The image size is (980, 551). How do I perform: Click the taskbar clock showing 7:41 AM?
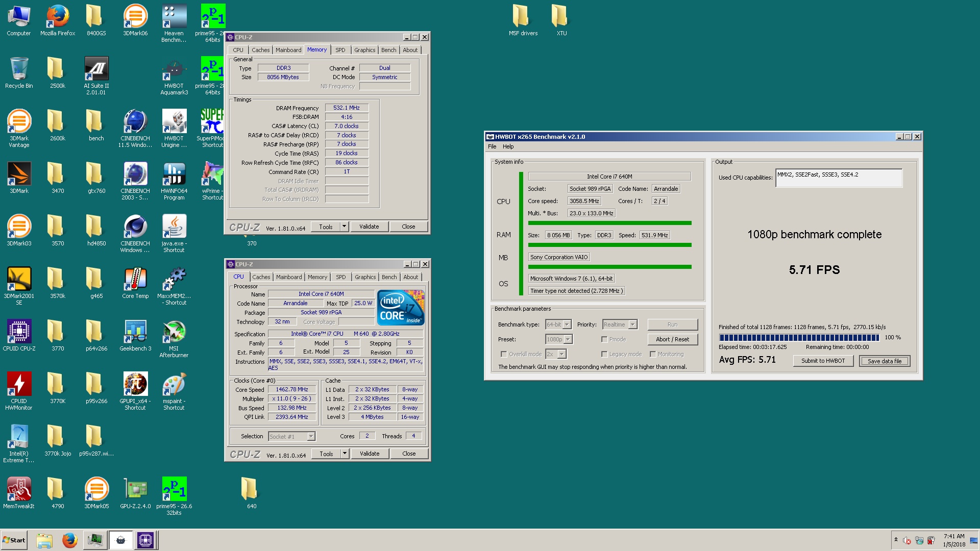[954, 540]
